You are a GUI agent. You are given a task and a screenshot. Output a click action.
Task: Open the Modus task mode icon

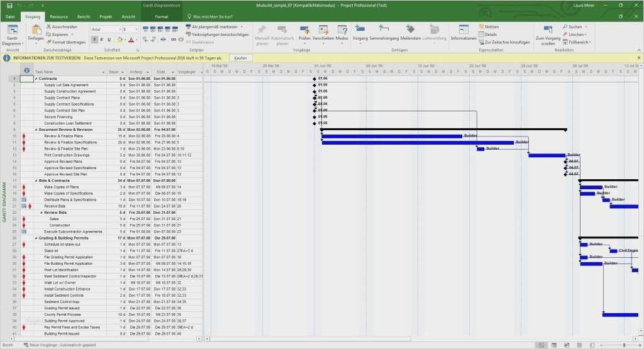[x=341, y=34]
